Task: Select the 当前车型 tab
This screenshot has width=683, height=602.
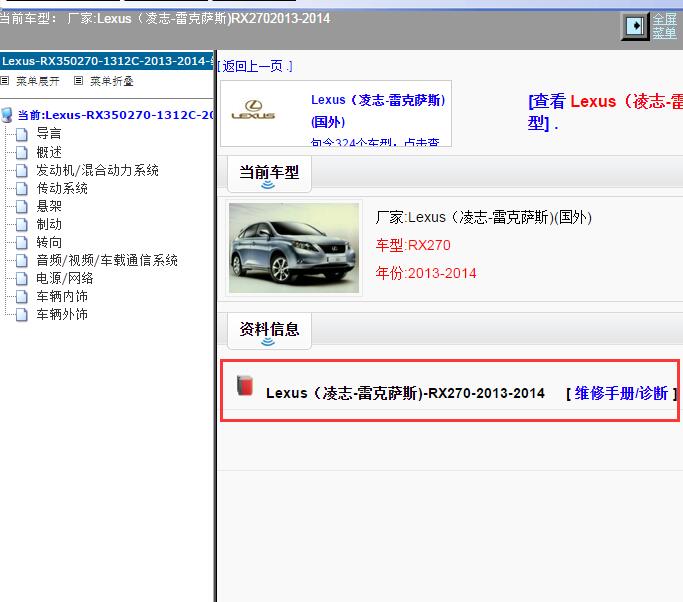Action: [x=269, y=173]
